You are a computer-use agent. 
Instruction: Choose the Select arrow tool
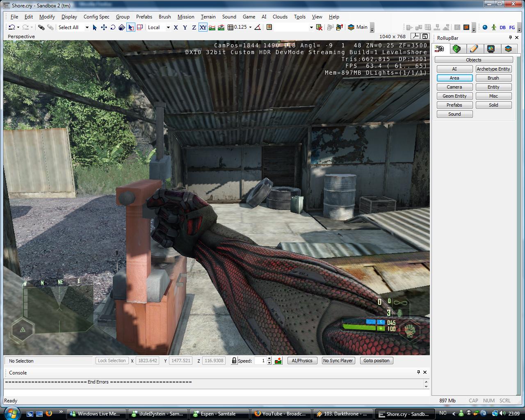[95, 27]
